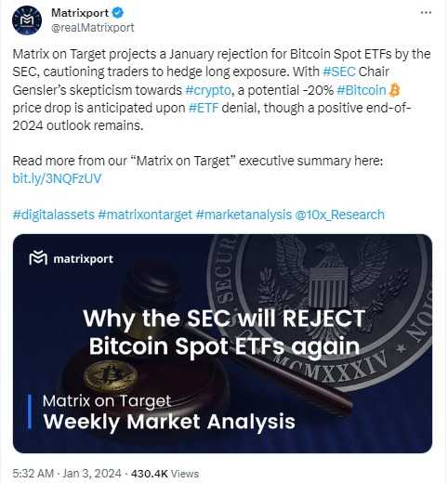The height and width of the screenshot is (483, 448).
Task: Select the #matrixontarget hashtag
Action: (x=145, y=215)
